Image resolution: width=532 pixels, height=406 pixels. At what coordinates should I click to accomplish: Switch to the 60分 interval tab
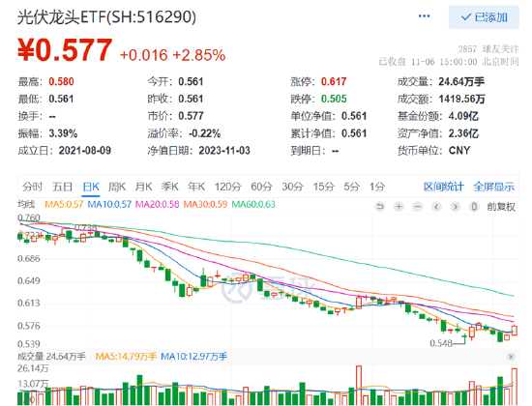click(x=261, y=187)
